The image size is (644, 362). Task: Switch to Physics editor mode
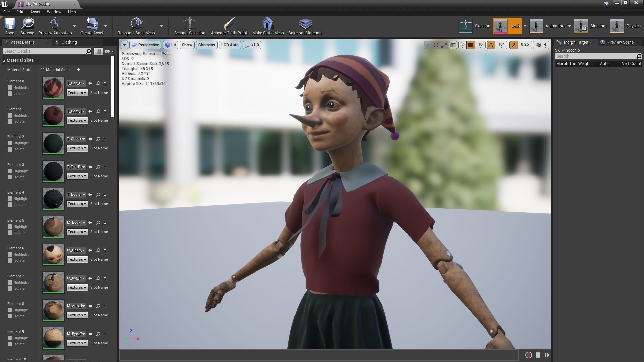pyautogui.click(x=626, y=26)
